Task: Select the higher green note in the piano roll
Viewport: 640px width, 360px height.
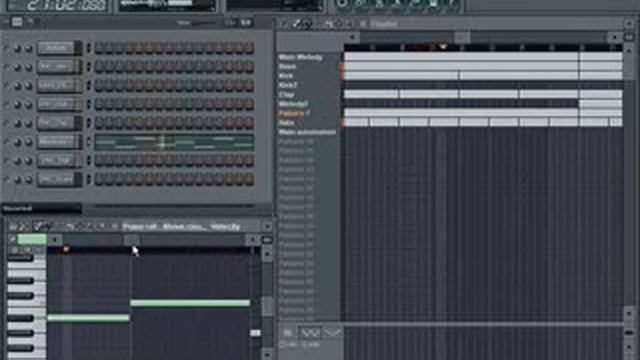Action: tap(190, 303)
